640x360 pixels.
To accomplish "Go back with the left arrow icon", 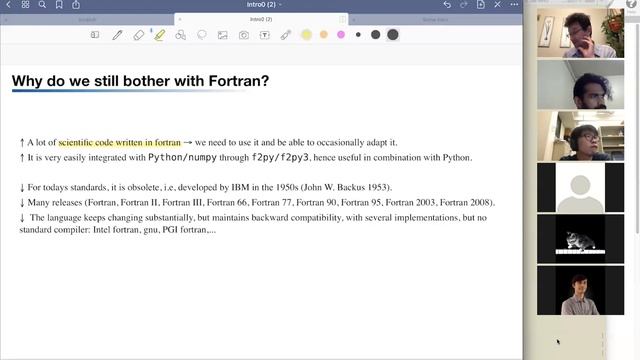I will [8, 4].
